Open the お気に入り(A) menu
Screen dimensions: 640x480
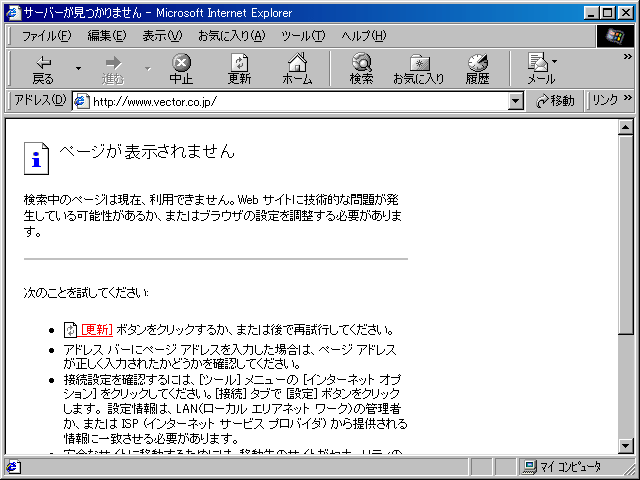pyautogui.click(x=231, y=36)
